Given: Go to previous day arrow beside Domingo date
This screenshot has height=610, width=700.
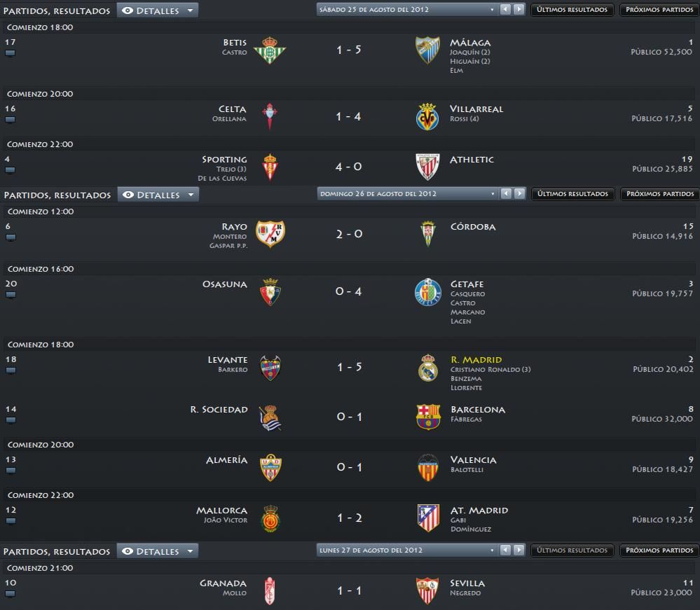Looking at the screenshot, I should [506, 194].
